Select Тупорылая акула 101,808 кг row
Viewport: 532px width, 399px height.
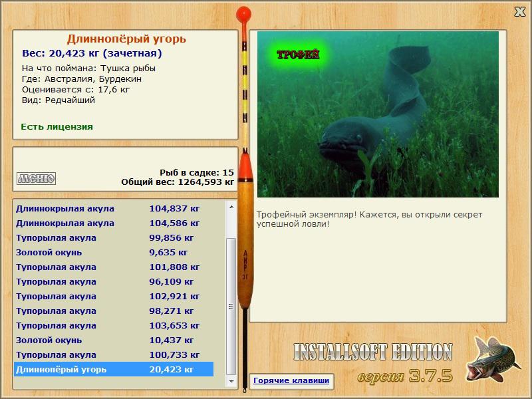click(114, 267)
